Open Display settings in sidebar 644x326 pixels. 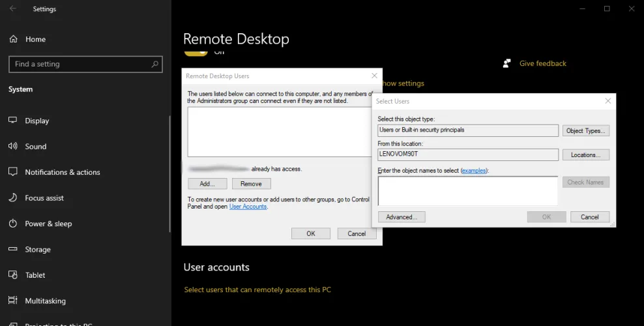tap(37, 121)
